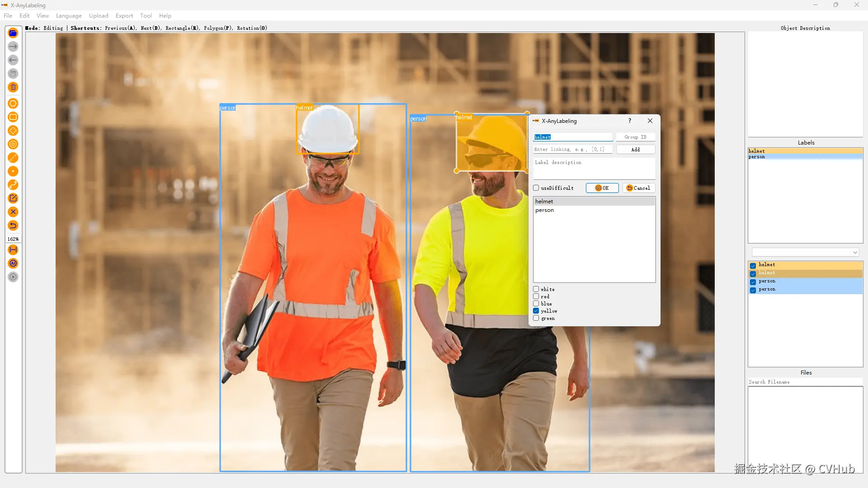Uncheck the yellow attribute checkbox
The width and height of the screenshot is (868, 488).
pos(536,311)
